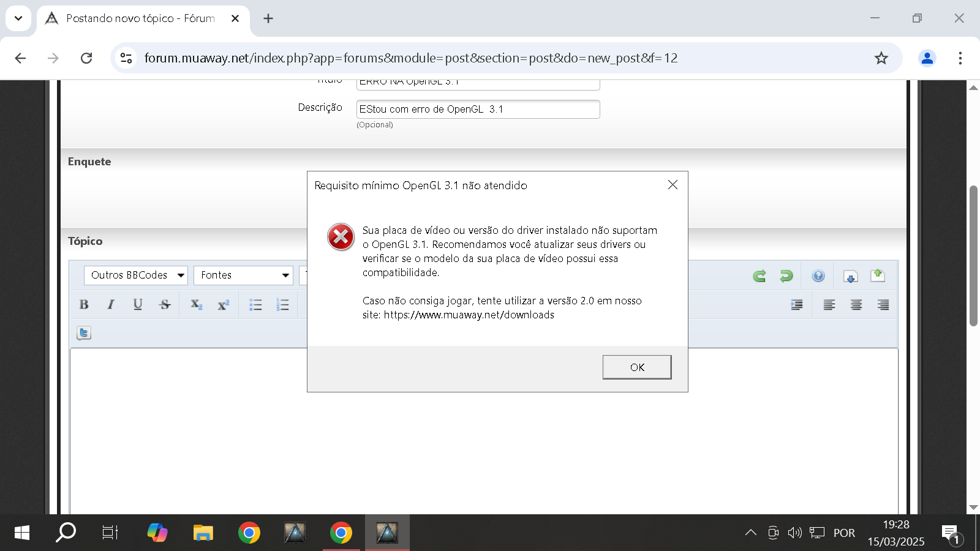
Task: Close the OpenGL 3.1 error dialog
Action: pyautogui.click(x=673, y=185)
